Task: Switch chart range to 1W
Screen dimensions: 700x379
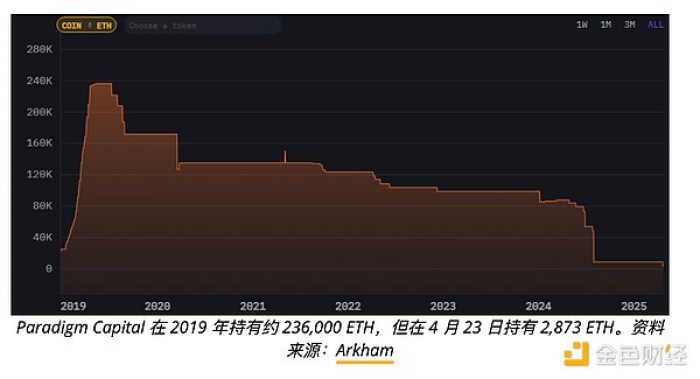Action: coord(582,25)
